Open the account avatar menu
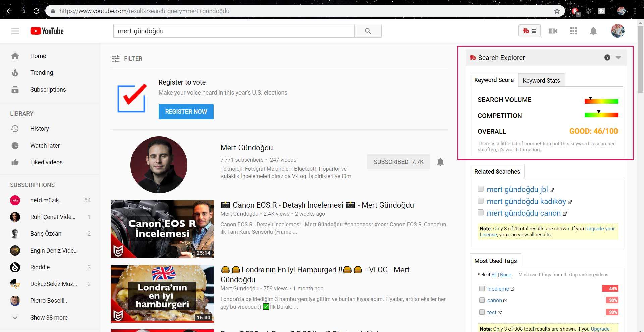Screen dimensions: 644x332 click(x=618, y=31)
